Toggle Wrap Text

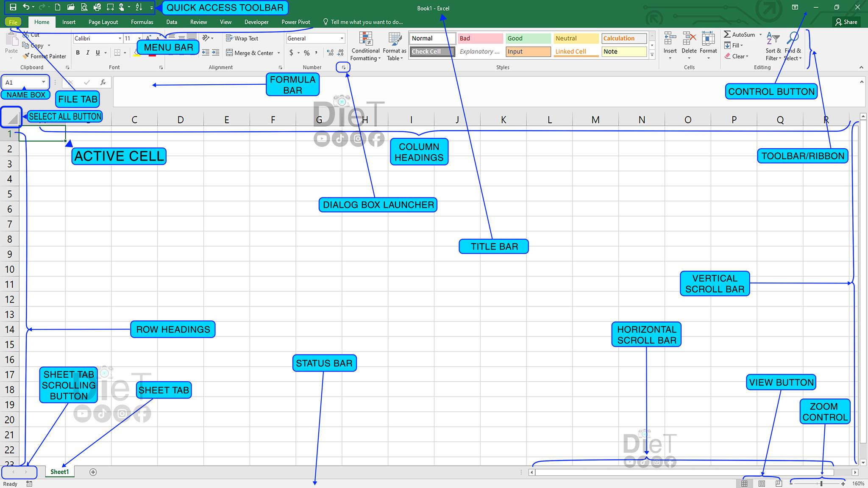[242, 39]
